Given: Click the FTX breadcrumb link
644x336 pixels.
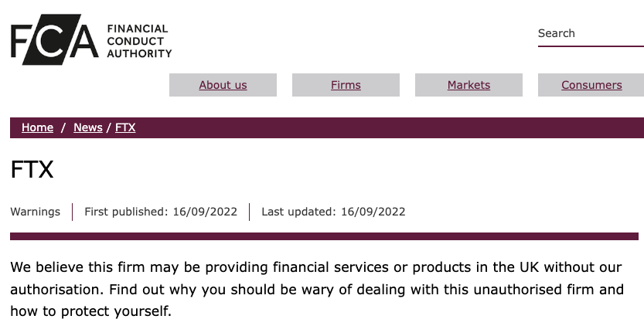Looking at the screenshot, I should [x=125, y=127].
